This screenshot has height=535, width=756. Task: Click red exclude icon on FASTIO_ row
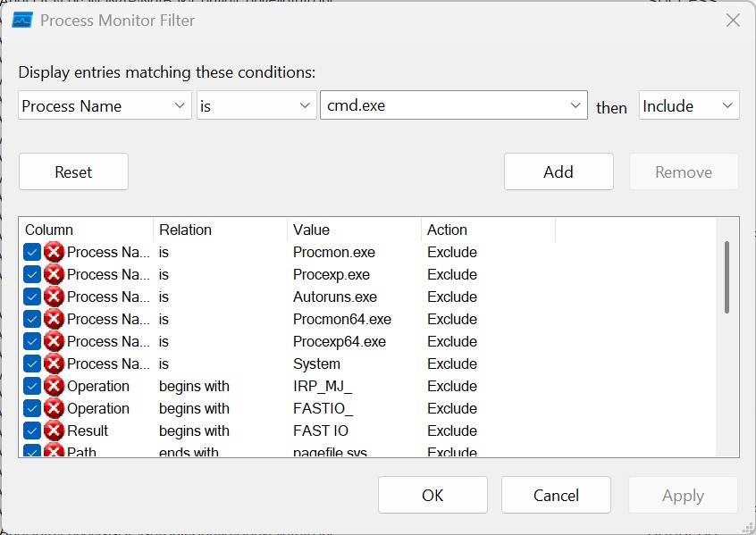point(54,408)
